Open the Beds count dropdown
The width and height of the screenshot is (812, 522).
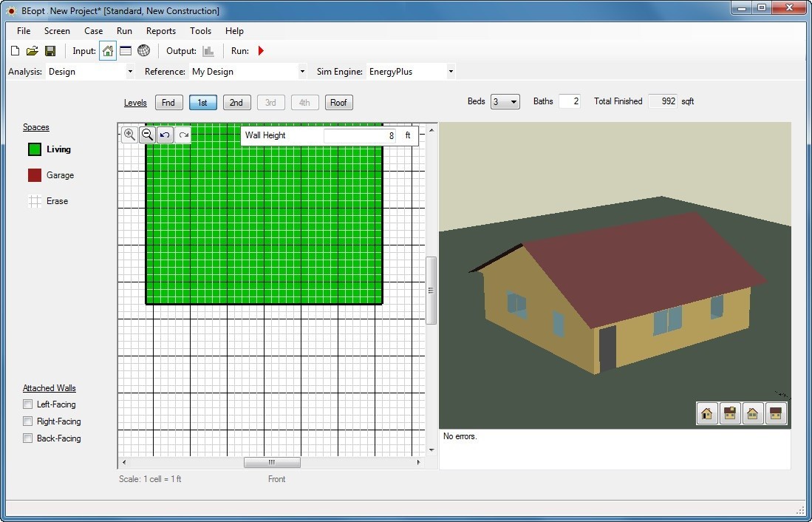(505, 101)
